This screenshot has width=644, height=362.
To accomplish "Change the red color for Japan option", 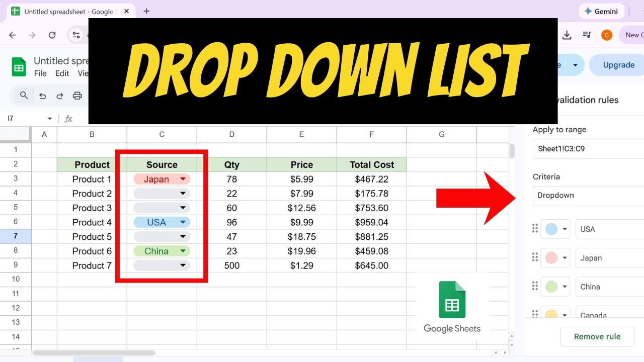I will point(556,258).
